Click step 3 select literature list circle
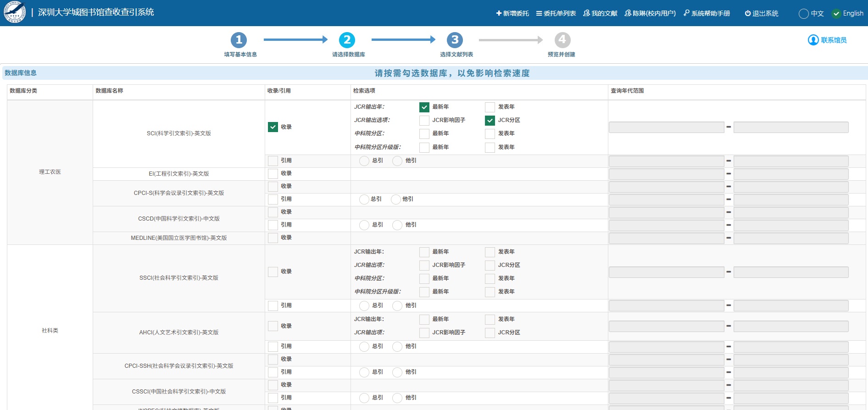This screenshot has height=410, width=868. pyautogui.click(x=455, y=40)
